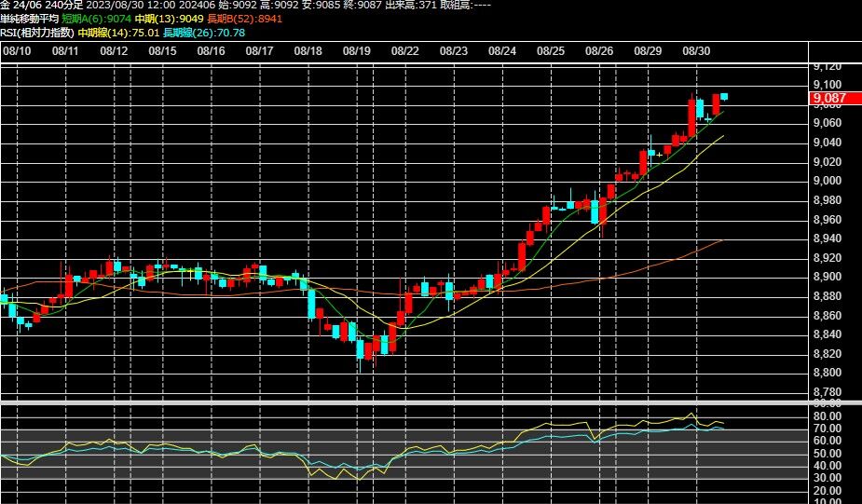Select the green '短期A(6):9074' moving average label
The width and height of the screenshot is (862, 504).
click(x=96, y=19)
